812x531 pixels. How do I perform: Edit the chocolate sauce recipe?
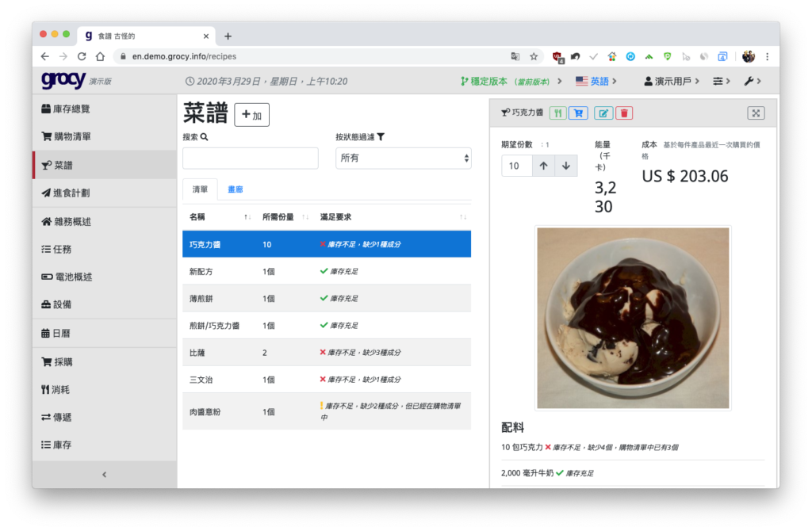(603, 113)
